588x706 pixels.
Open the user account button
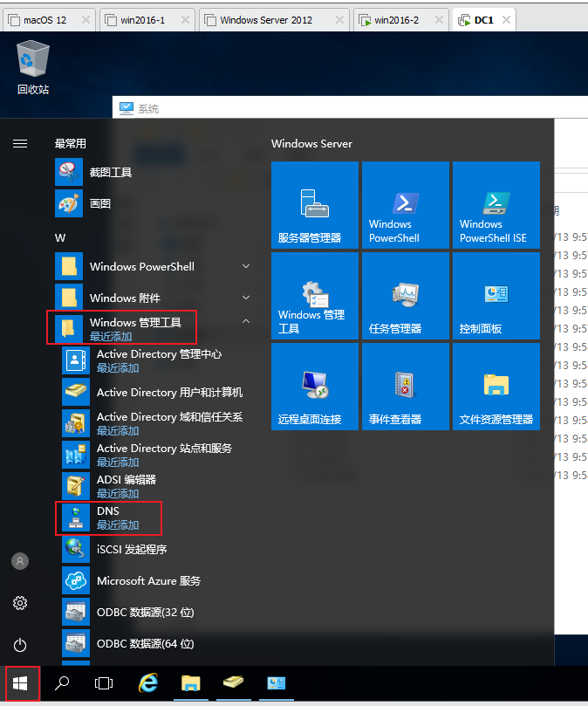pos(20,561)
